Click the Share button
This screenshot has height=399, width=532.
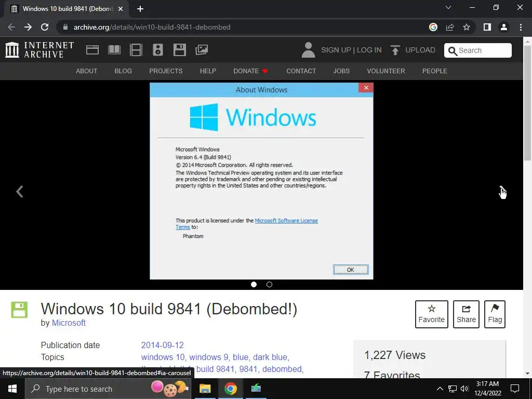pos(466,314)
